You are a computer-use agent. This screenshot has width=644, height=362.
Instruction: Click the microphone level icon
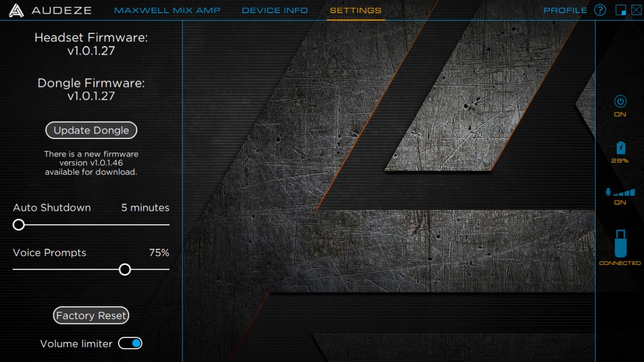[620, 192]
